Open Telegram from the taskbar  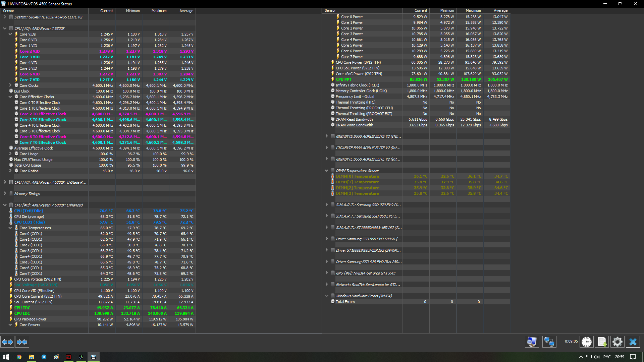tap(44, 357)
